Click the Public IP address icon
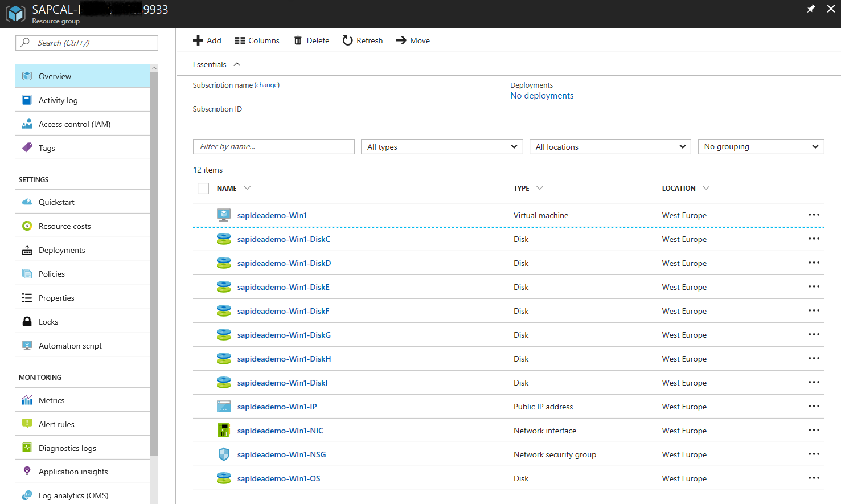Image resolution: width=841 pixels, height=504 pixels. tap(224, 407)
